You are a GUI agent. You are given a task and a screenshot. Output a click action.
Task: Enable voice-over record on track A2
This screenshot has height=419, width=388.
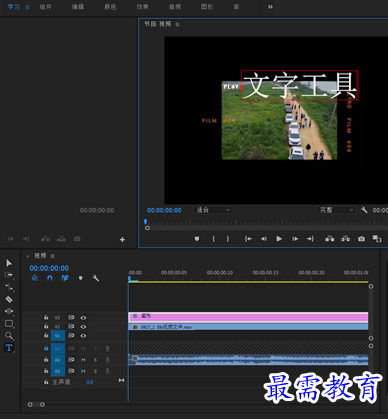pos(107,360)
